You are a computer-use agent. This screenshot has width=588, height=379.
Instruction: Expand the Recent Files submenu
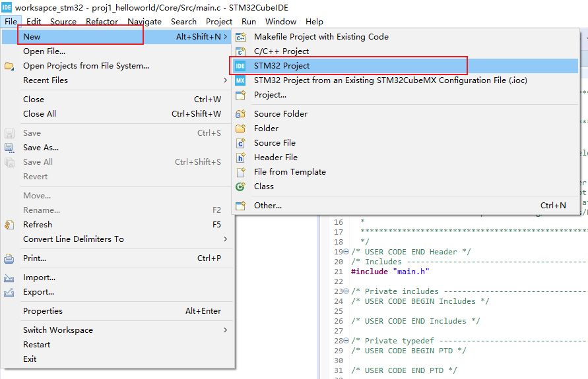pos(225,80)
